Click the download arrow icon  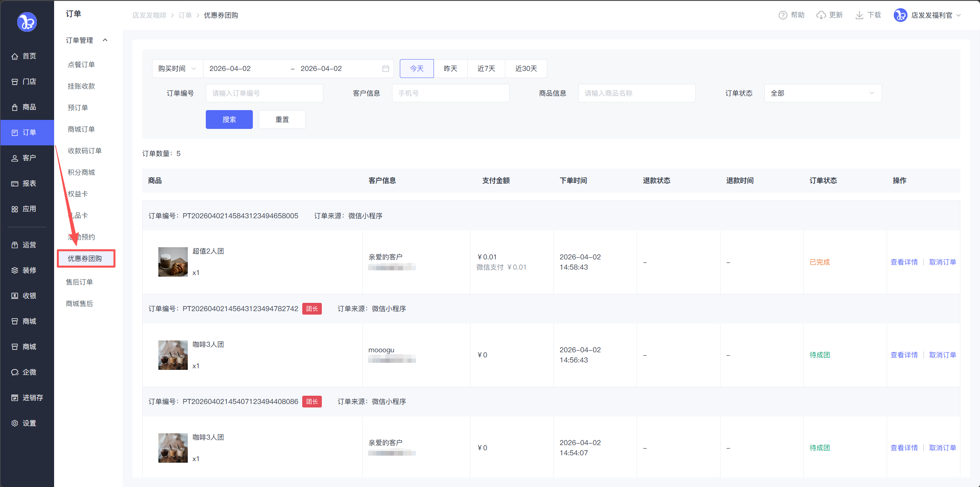coord(859,15)
